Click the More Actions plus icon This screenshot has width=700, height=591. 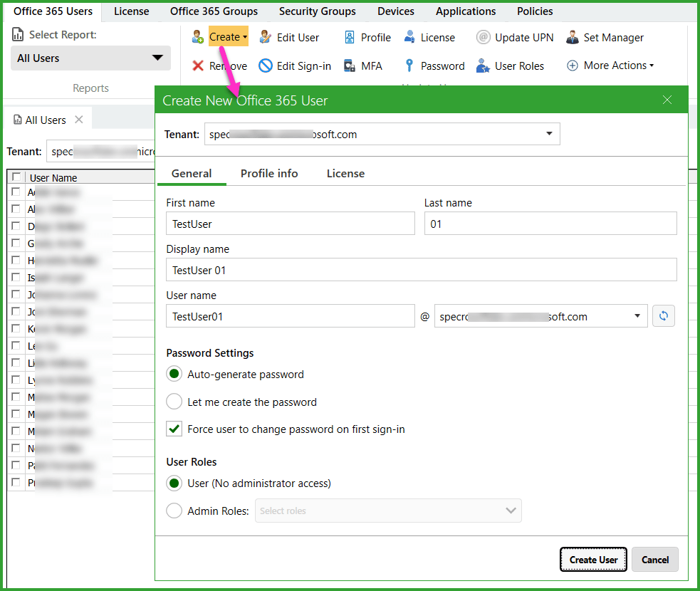pos(573,66)
